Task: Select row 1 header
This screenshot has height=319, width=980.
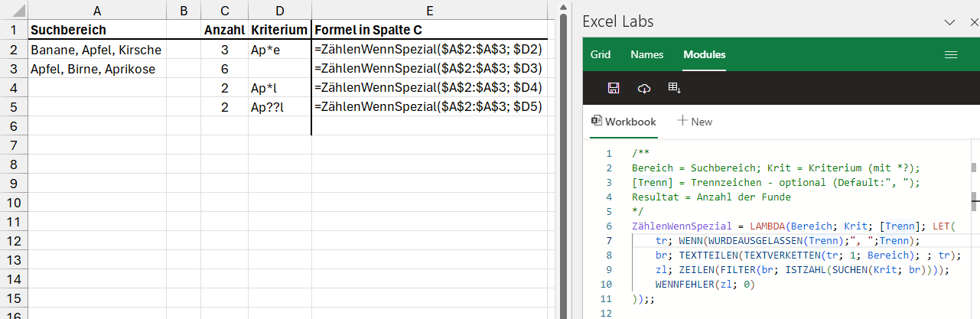Action: pyautogui.click(x=14, y=31)
